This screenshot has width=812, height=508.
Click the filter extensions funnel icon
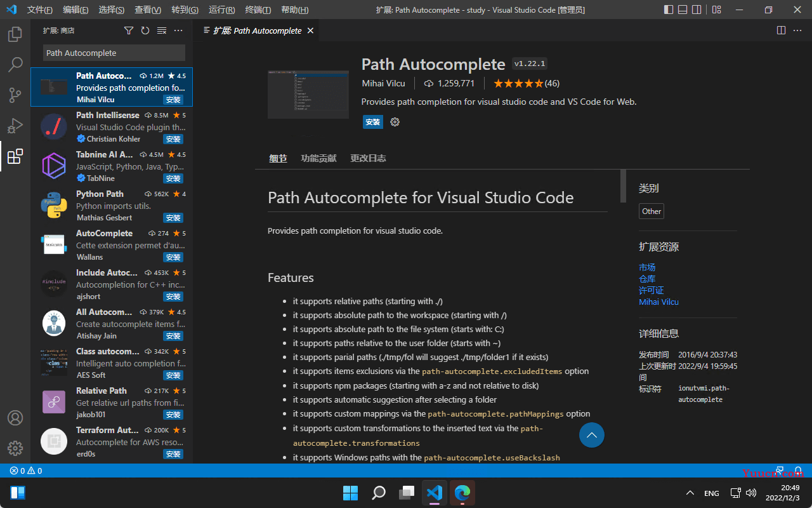pyautogui.click(x=129, y=30)
